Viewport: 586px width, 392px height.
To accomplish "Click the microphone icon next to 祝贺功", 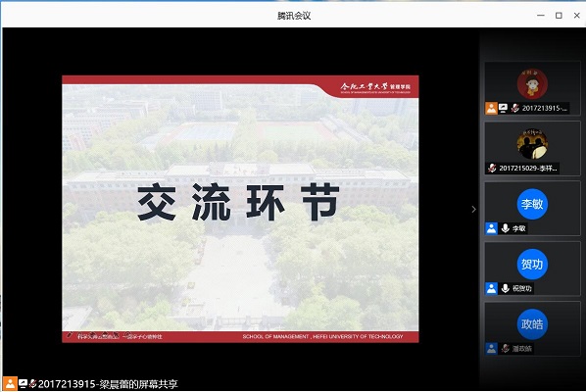I will pyautogui.click(x=506, y=288).
